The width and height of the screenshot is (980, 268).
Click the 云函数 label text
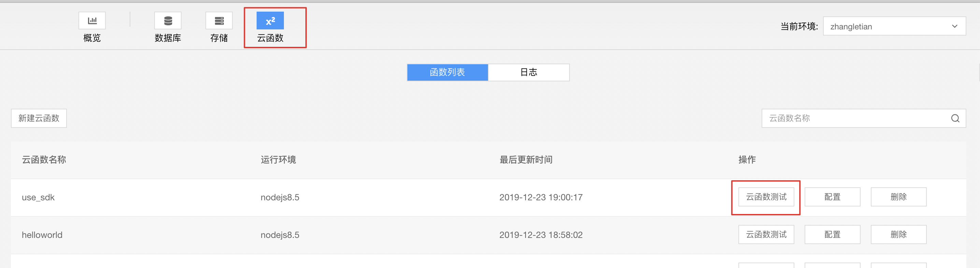pos(270,38)
